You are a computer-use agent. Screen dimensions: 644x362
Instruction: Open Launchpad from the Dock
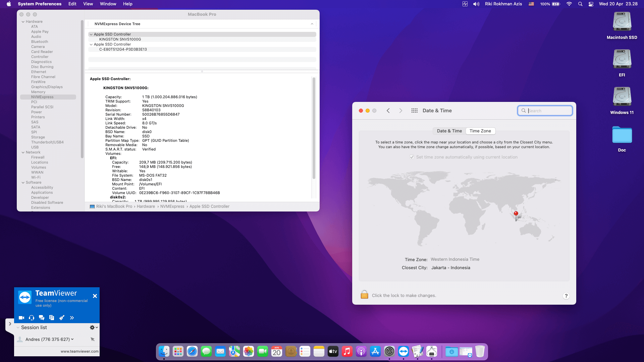pyautogui.click(x=178, y=351)
